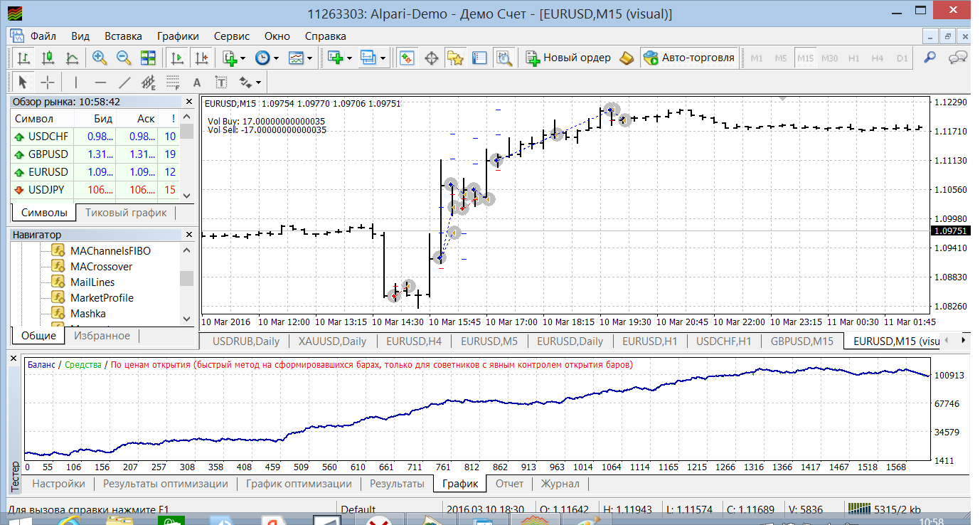Open the EURUSD,H4 chart tab

[414, 341]
